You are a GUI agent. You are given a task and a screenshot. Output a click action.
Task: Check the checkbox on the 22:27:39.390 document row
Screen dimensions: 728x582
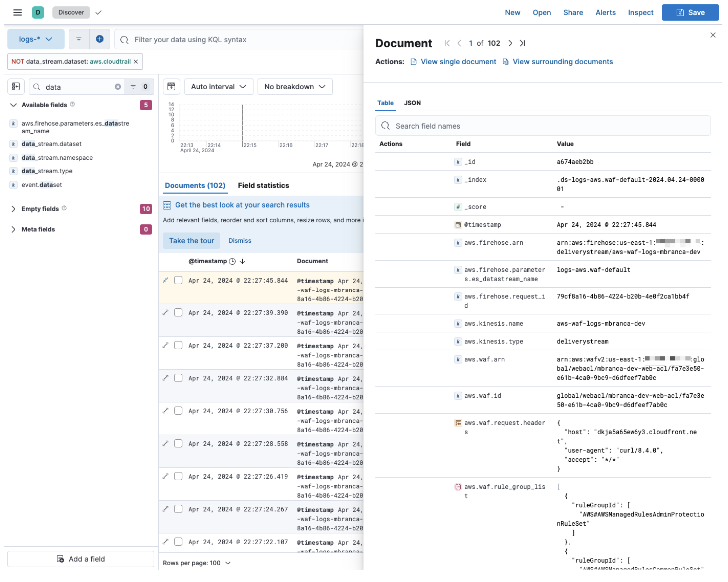[x=178, y=312]
